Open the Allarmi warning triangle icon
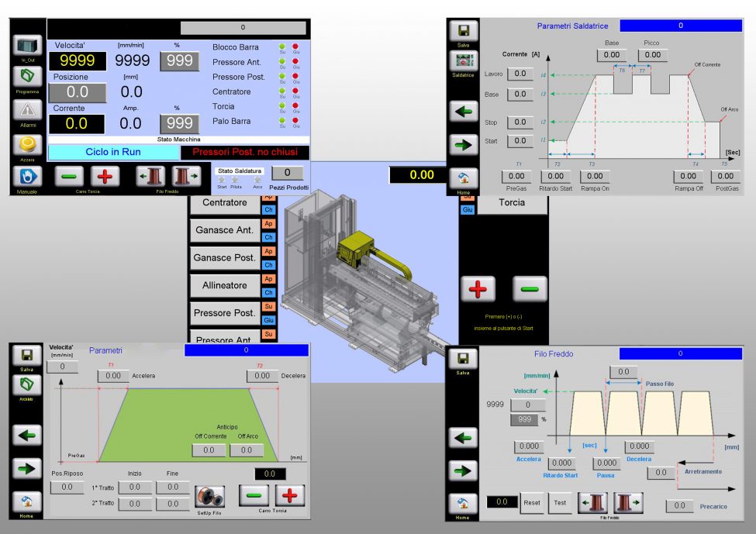Image resolution: width=756 pixels, height=534 pixels. tap(27, 110)
